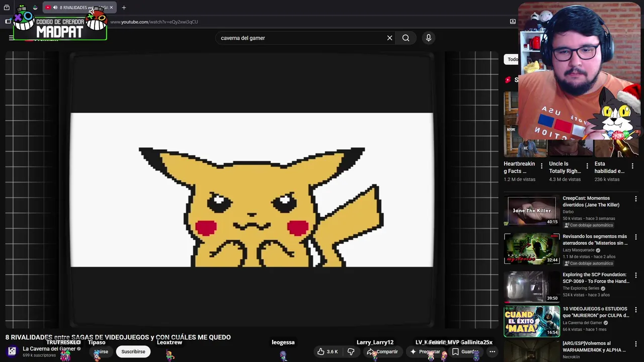Open options menu for 'Revisando los segmentos' video
This screenshot has width=644, height=362.
pos(635,237)
